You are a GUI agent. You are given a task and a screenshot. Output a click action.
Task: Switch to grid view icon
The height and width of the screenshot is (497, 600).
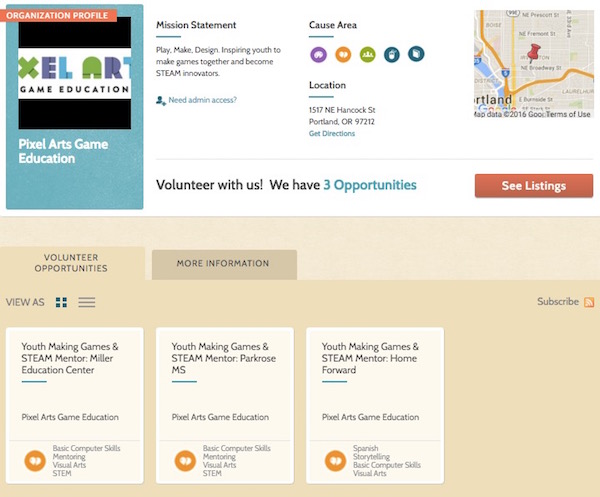pos(61,302)
